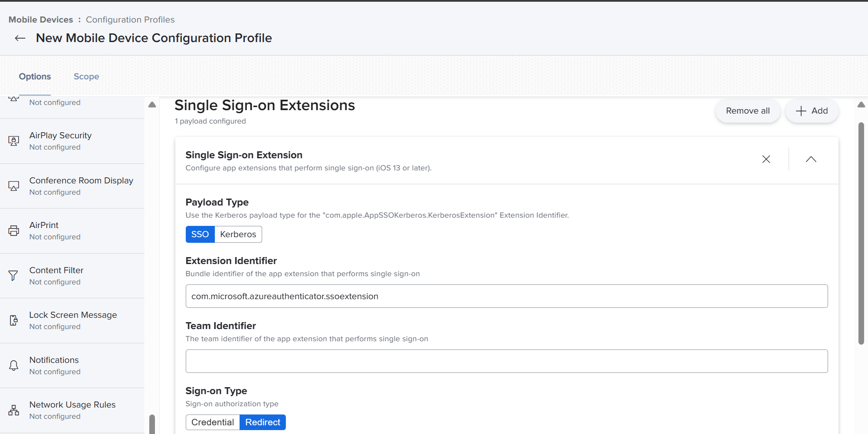Screen dimensions: 868x434
Task: Click the scroll-up arrow on right edge
Action: (861, 104)
